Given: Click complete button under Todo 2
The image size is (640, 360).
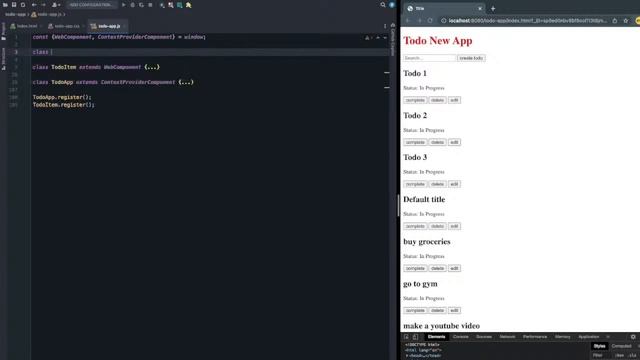Looking at the screenshot, I should 415,142.
